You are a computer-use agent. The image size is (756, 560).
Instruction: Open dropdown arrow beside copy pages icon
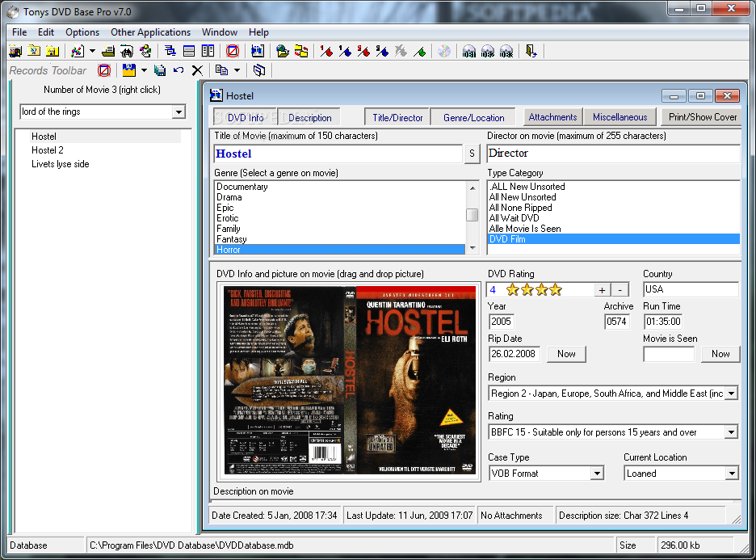click(x=237, y=70)
